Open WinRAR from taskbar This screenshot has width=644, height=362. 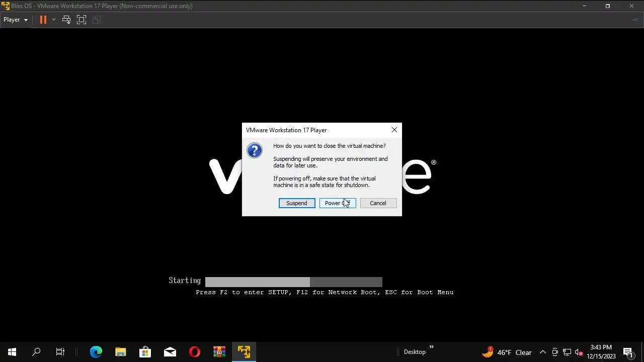click(x=219, y=352)
